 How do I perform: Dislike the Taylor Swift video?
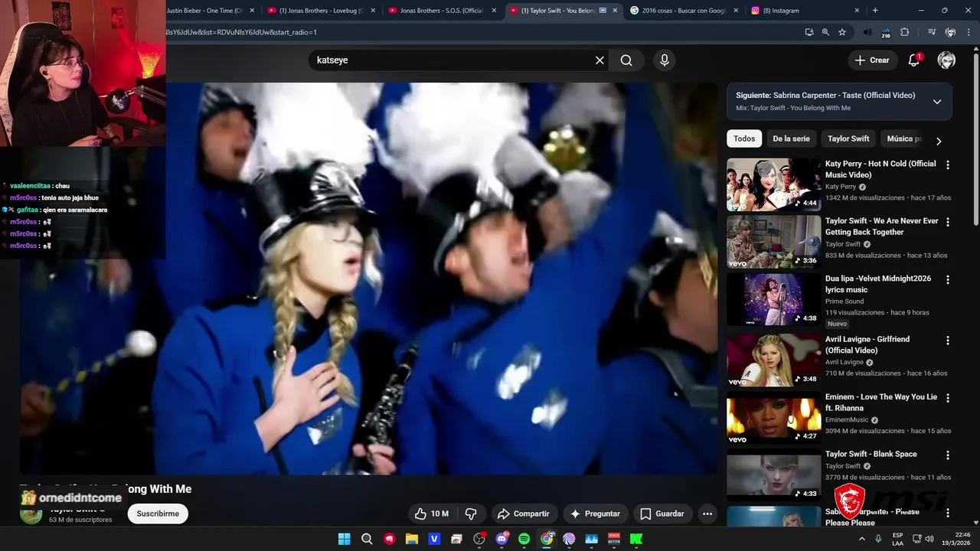[x=471, y=514]
